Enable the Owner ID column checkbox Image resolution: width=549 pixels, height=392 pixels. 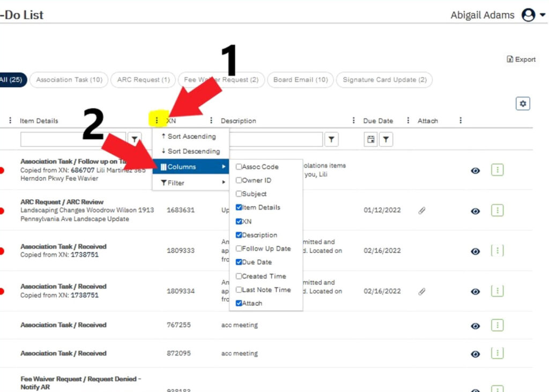click(x=239, y=180)
